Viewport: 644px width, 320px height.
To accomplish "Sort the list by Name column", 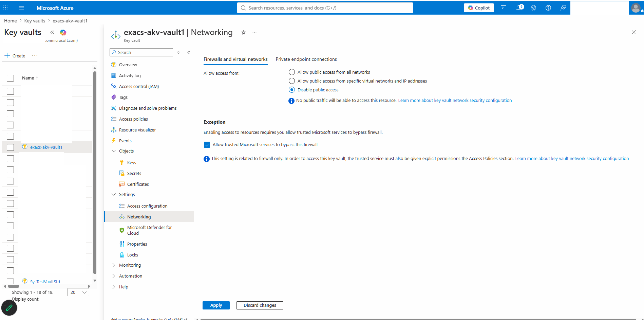I will (x=30, y=78).
